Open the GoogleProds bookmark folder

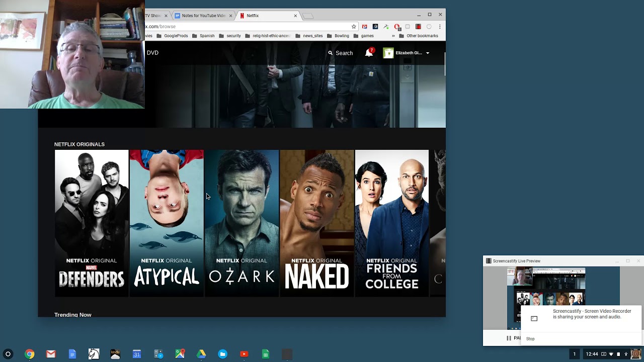[173, 36]
